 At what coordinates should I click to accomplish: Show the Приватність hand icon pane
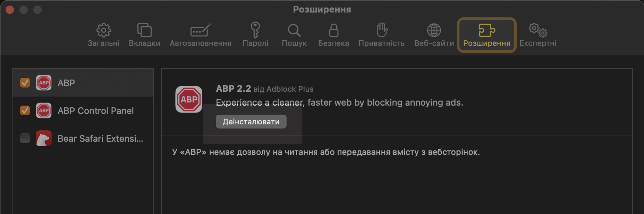point(381,35)
